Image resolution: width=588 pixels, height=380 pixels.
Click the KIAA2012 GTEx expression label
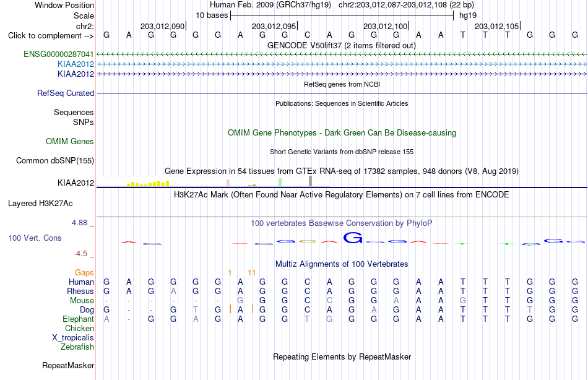pyautogui.click(x=76, y=183)
